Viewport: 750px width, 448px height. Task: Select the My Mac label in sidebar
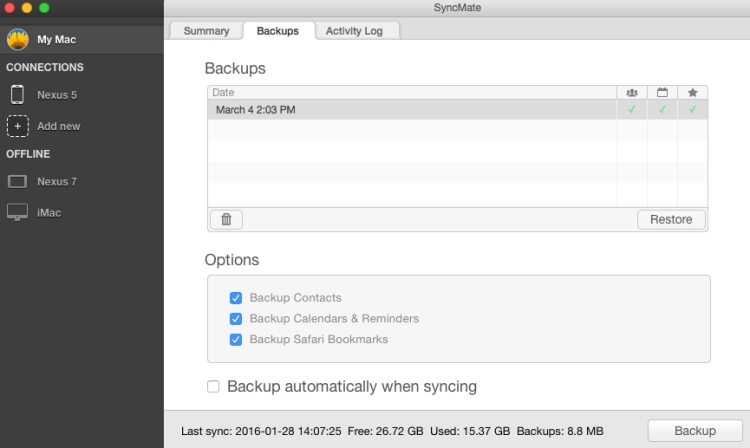pos(56,40)
